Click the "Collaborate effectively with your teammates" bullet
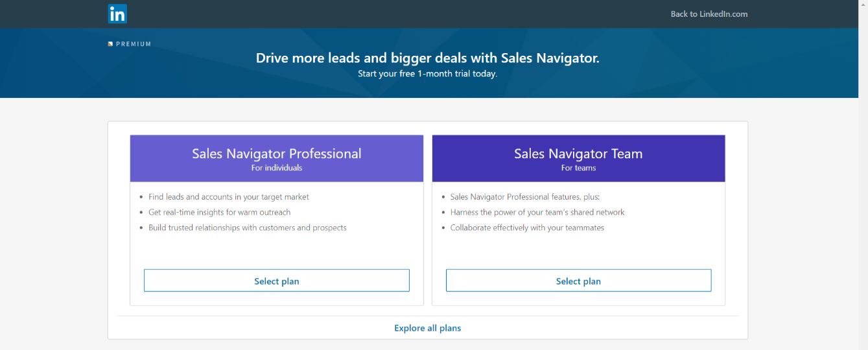Image resolution: width=868 pixels, height=350 pixels. 527,227
